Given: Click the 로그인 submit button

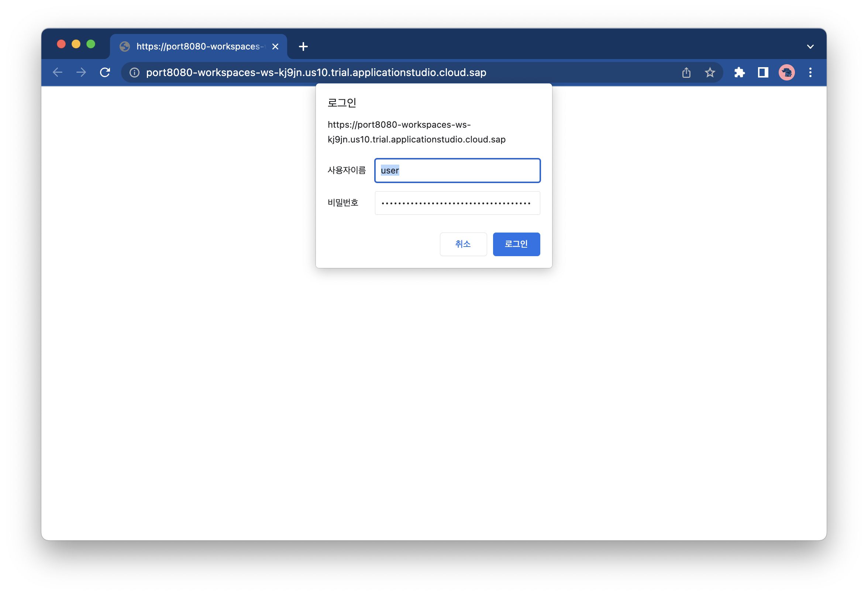Looking at the screenshot, I should point(516,244).
